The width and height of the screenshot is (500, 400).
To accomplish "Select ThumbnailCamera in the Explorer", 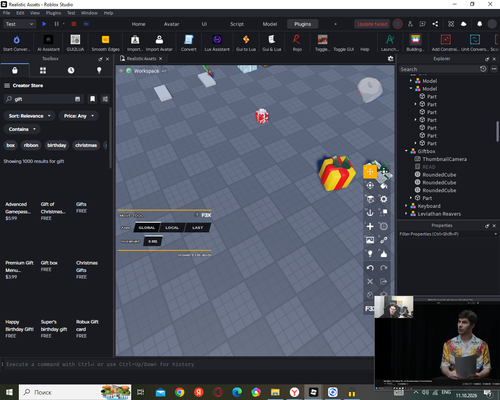I will (444, 159).
